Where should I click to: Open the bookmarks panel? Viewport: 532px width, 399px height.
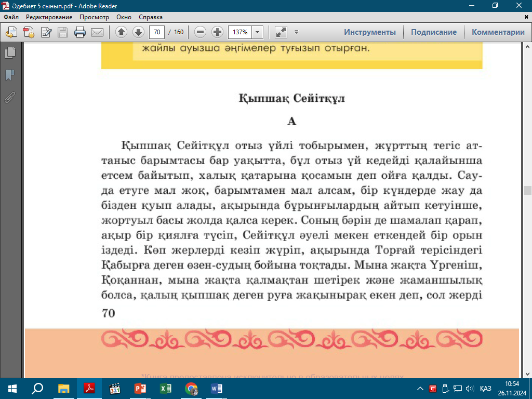pos(9,75)
